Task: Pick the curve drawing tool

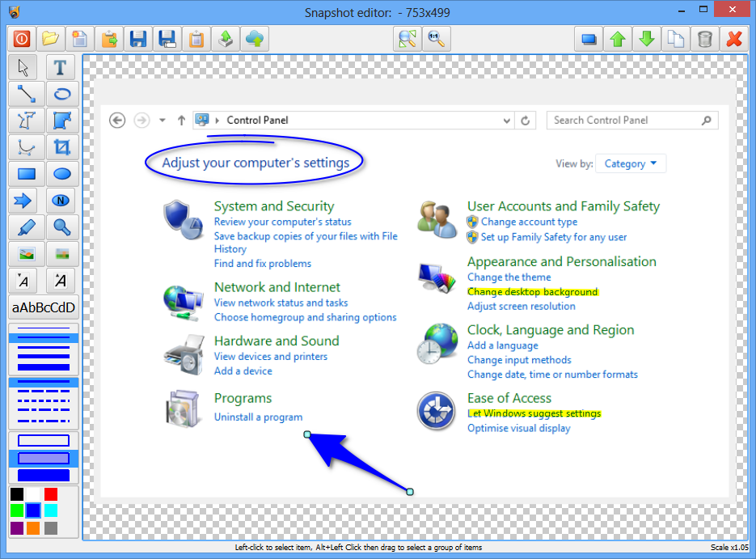Action: tap(27, 147)
